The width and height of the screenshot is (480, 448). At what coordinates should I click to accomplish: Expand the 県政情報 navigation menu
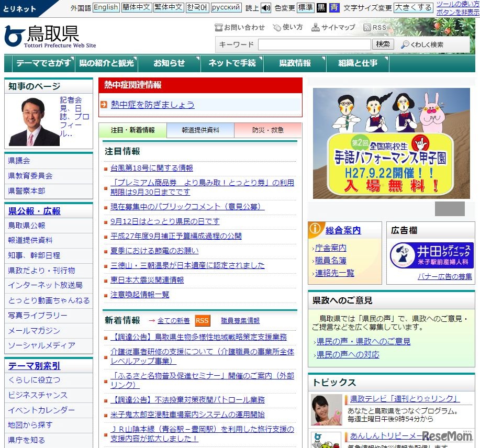295,63
